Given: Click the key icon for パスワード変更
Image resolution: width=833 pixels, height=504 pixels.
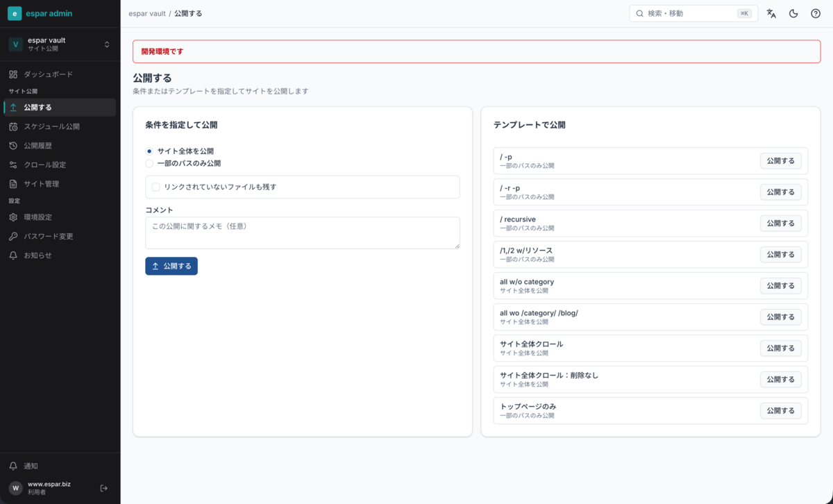Looking at the screenshot, I should point(13,237).
